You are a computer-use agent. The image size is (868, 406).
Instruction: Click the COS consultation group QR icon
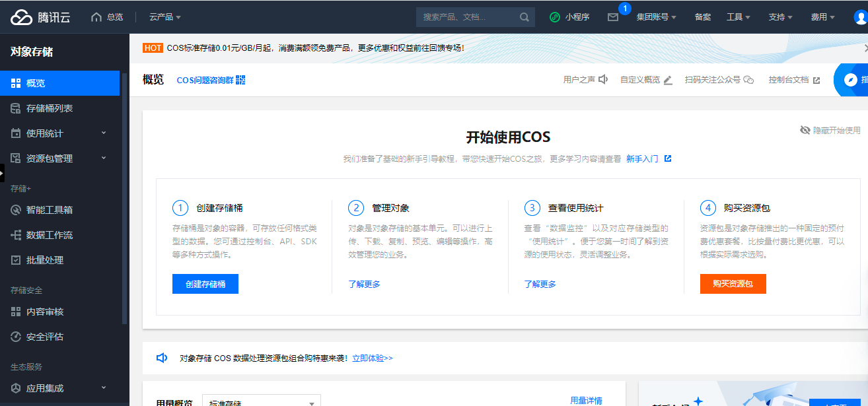[240, 80]
